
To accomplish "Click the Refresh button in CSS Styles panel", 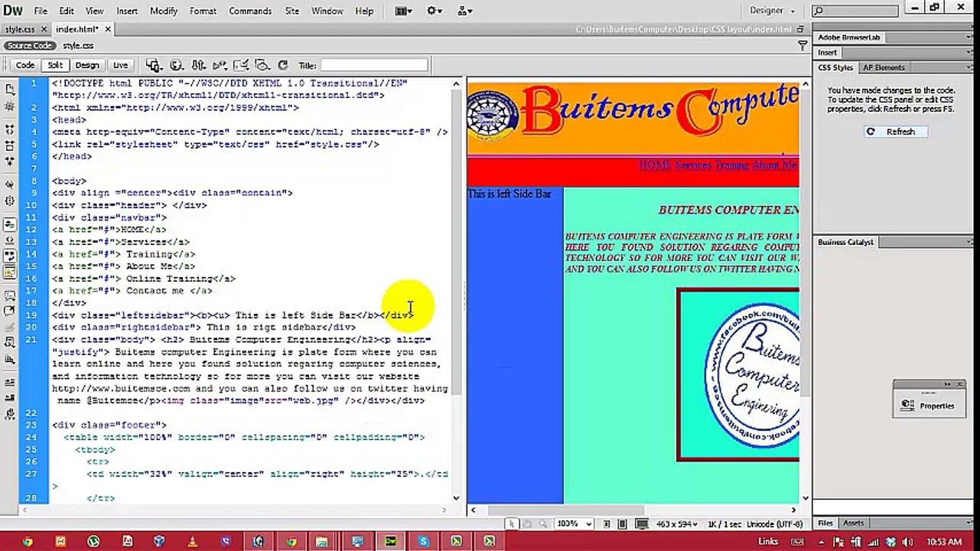I will 895,132.
